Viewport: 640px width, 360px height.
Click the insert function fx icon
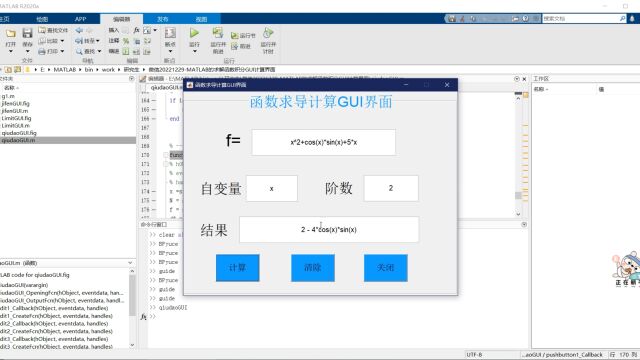(136, 30)
